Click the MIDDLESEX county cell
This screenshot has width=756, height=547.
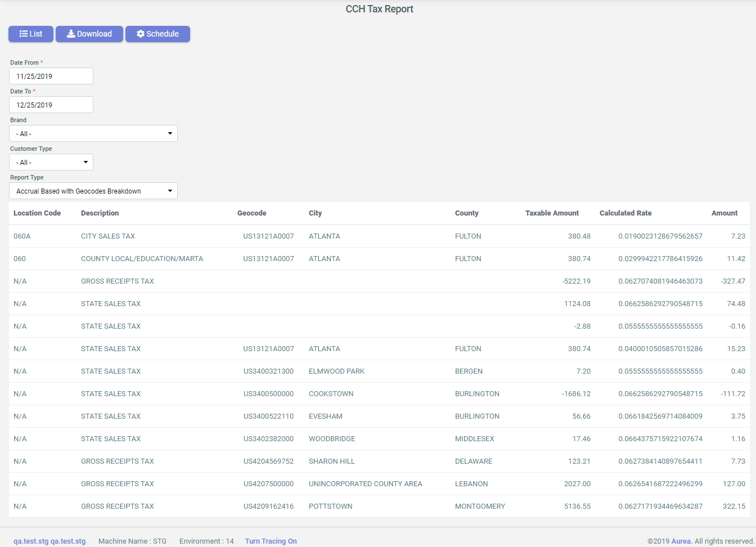pos(475,439)
